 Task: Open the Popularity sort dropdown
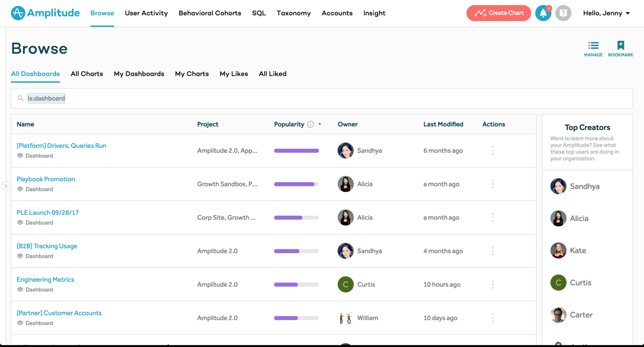point(320,124)
